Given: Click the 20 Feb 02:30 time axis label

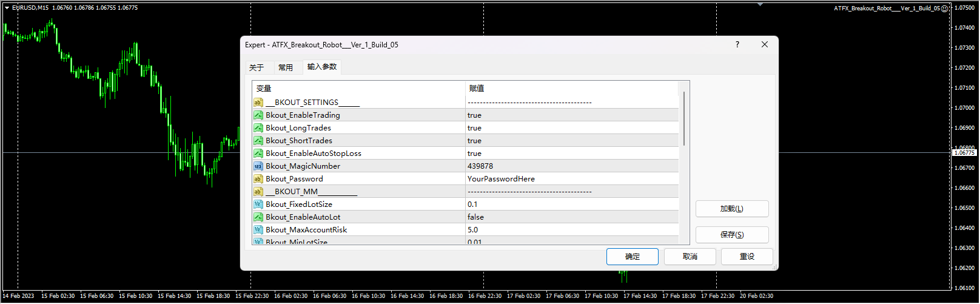Looking at the screenshot, I should [756, 296].
